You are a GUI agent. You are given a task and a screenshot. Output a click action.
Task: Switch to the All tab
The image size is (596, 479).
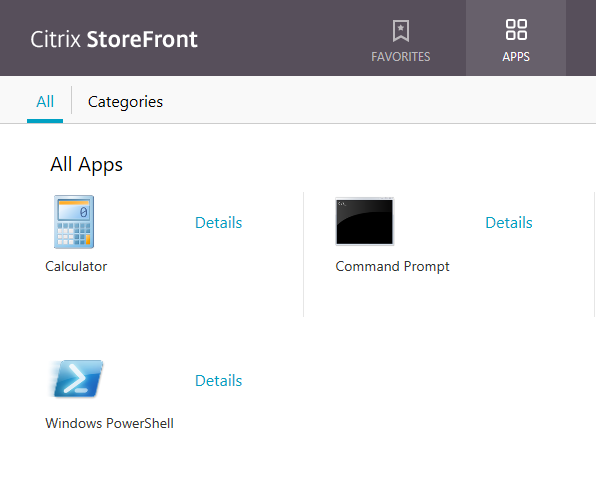[45, 102]
